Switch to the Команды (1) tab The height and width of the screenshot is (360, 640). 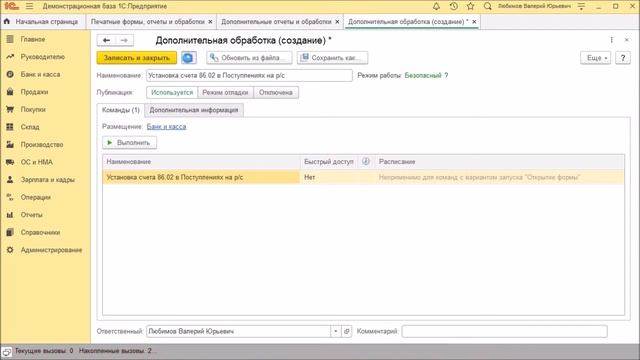point(121,110)
